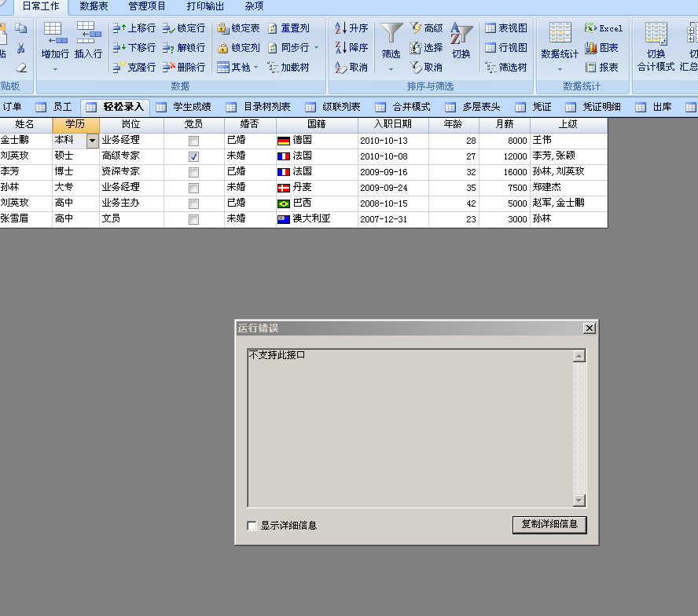Open the 图表 (chart) tool
The height and width of the screenshot is (616, 698).
pos(590,48)
